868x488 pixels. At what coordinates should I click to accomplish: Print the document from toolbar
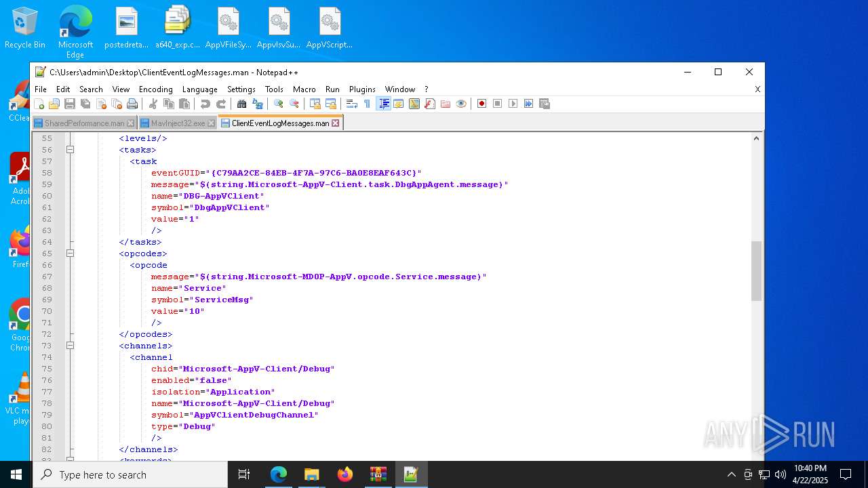coord(132,104)
